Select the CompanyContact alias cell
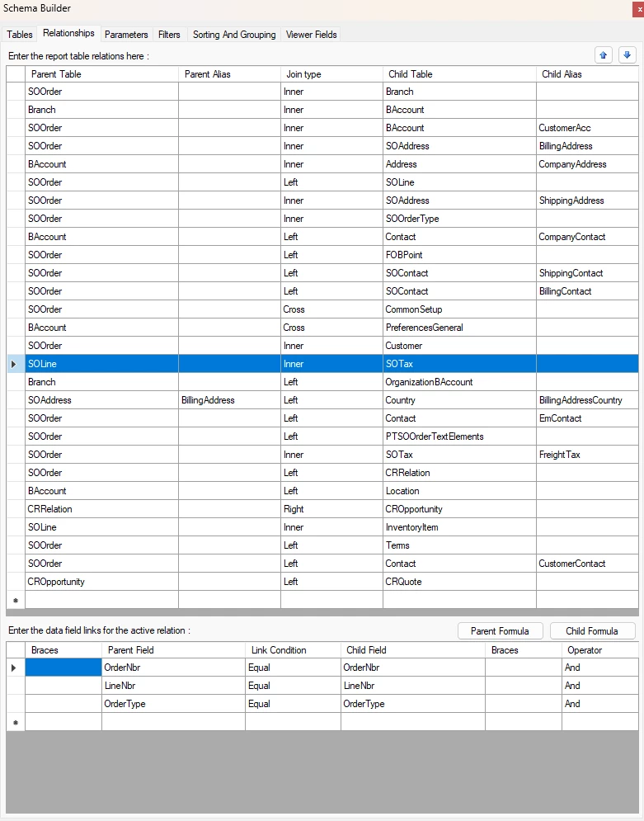 tap(587, 237)
